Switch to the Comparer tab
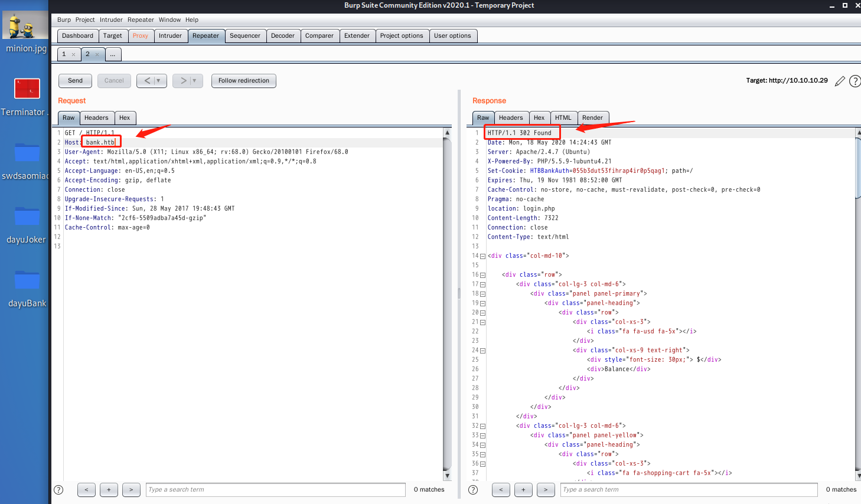 (x=319, y=36)
